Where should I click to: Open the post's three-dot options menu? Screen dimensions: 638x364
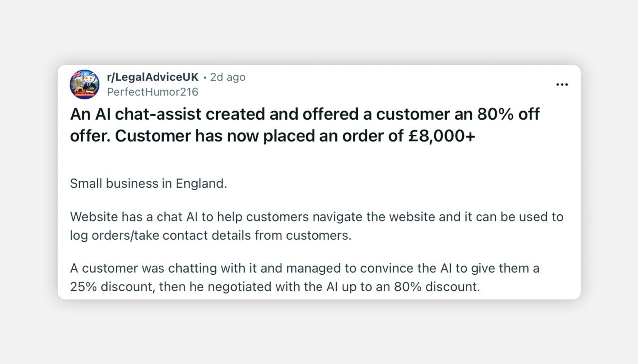coord(562,85)
